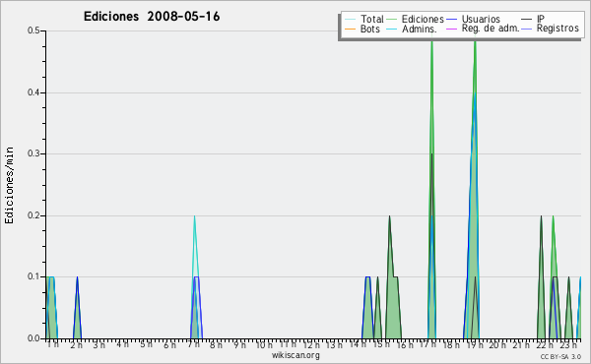The image size is (591, 364).
Task: Click the 0.1 y-axis value
Action: [x=33, y=276]
